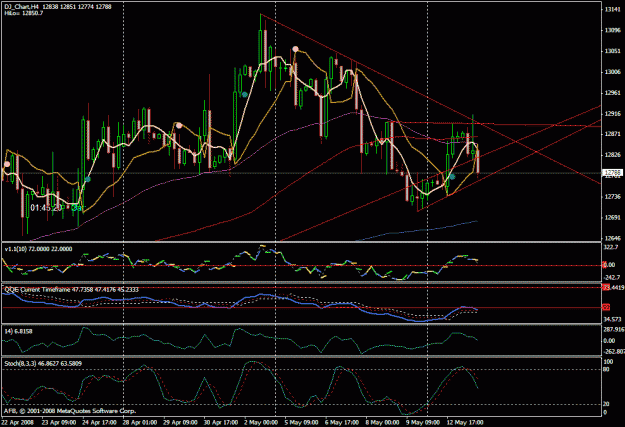
Task: Select the 30 Apr 17:00 time label
Action: (x=221, y=422)
